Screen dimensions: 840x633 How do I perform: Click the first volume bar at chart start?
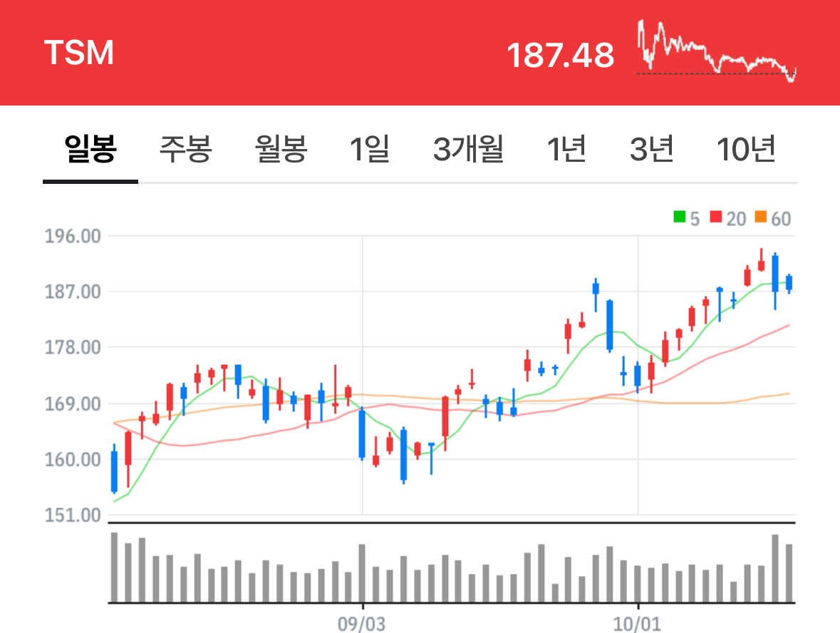[114, 567]
